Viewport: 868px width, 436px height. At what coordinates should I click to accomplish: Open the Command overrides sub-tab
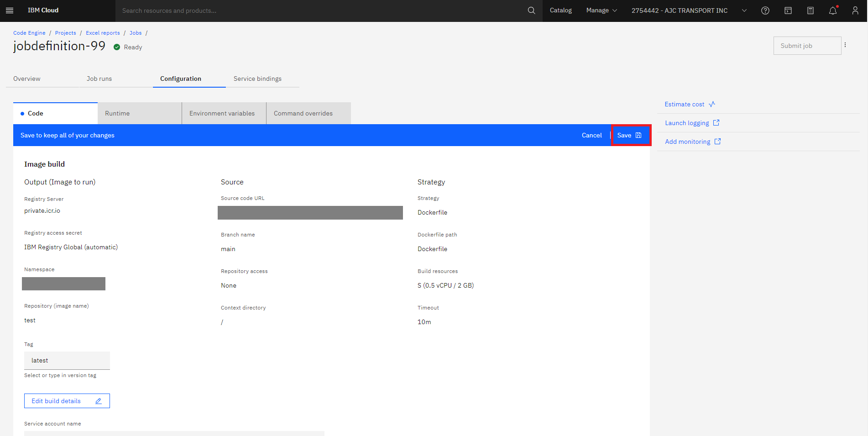[x=309, y=113]
